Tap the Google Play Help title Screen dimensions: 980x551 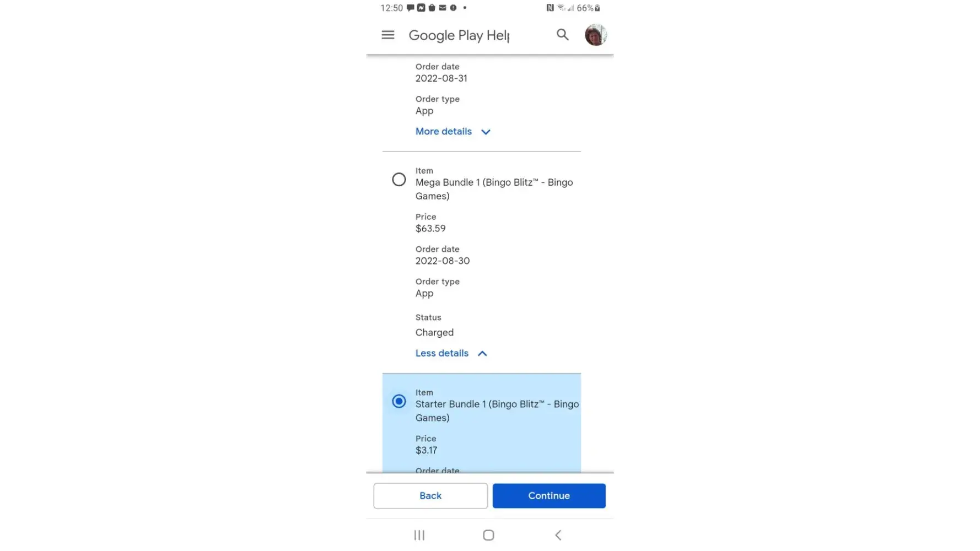[x=459, y=35]
